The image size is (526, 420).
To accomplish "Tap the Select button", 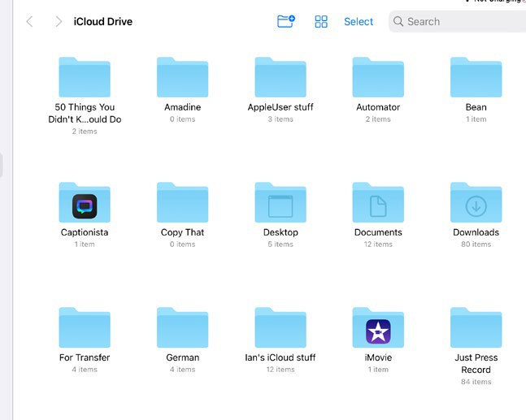I will (x=359, y=22).
